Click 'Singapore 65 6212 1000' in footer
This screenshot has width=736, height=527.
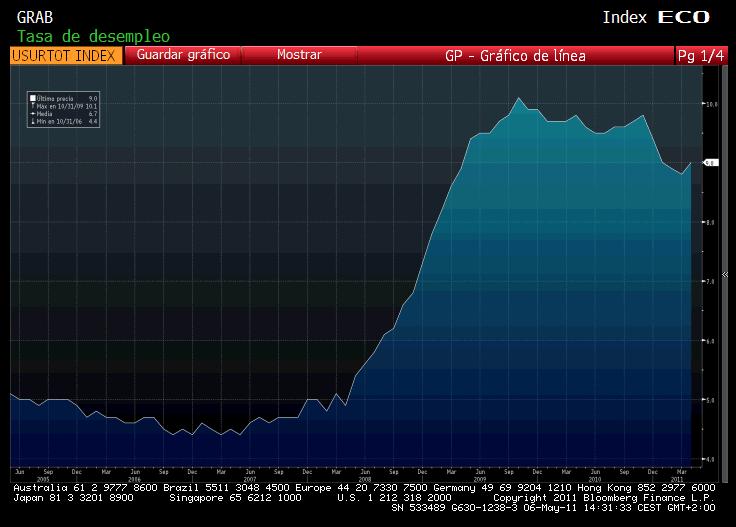click(235, 498)
